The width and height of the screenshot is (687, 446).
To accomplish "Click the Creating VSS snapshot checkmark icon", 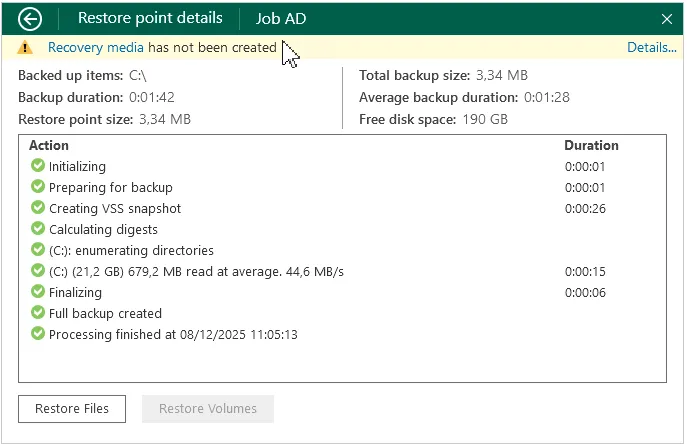I will [x=38, y=209].
